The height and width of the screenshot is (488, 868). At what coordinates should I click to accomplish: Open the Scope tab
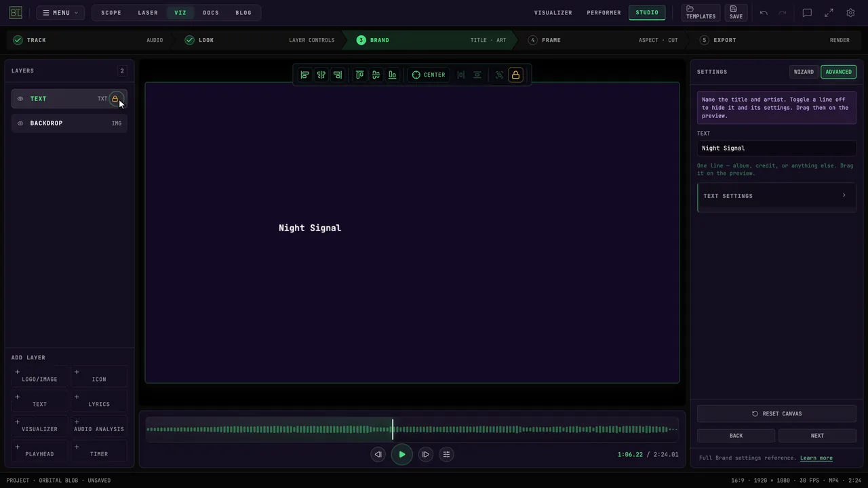click(111, 13)
